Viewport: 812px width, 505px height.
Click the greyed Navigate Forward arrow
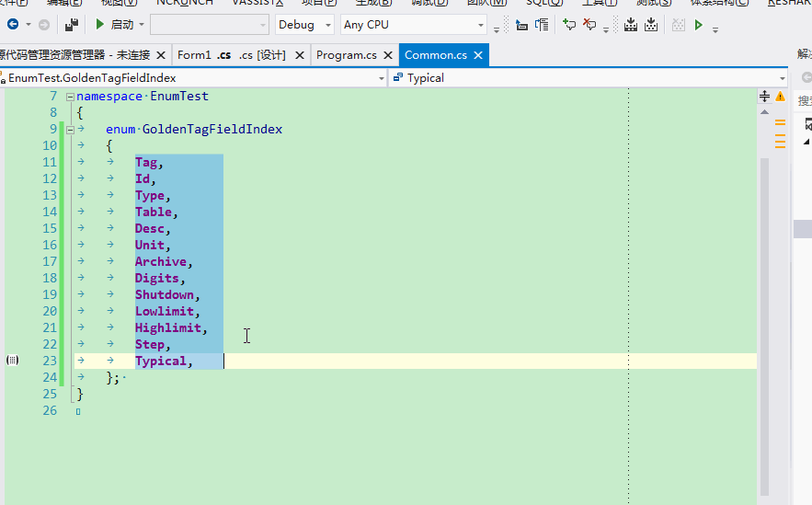[44, 24]
